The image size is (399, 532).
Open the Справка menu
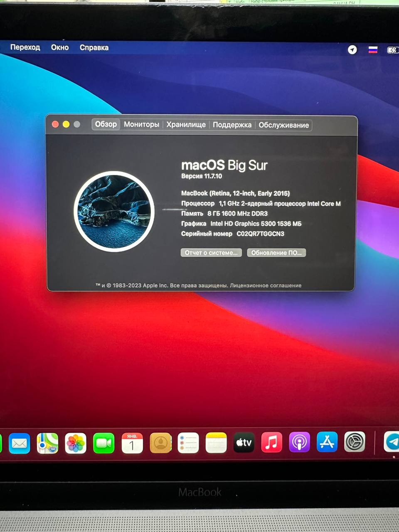click(94, 47)
